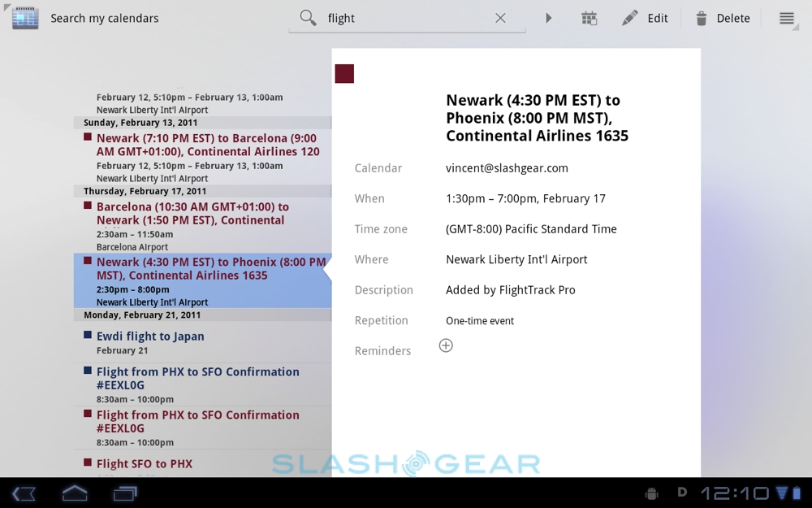Clear the 'flight' search text
Screen dimensions: 812x508
coord(500,18)
